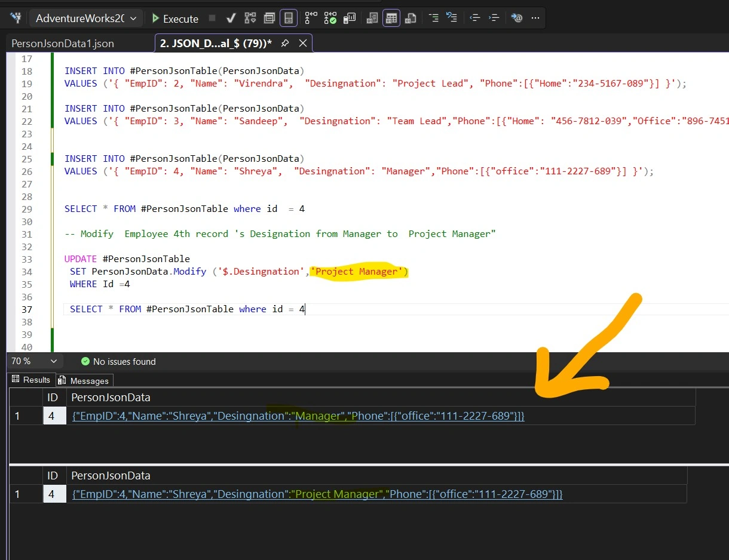Screen dimensions: 729x560
Task: Click the cancel executing query stop icon
Action: (x=212, y=19)
